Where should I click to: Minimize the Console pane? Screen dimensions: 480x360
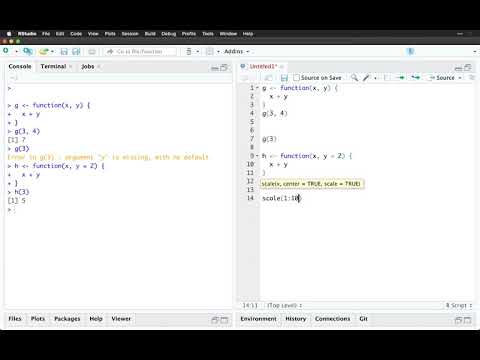pyautogui.click(x=215, y=68)
